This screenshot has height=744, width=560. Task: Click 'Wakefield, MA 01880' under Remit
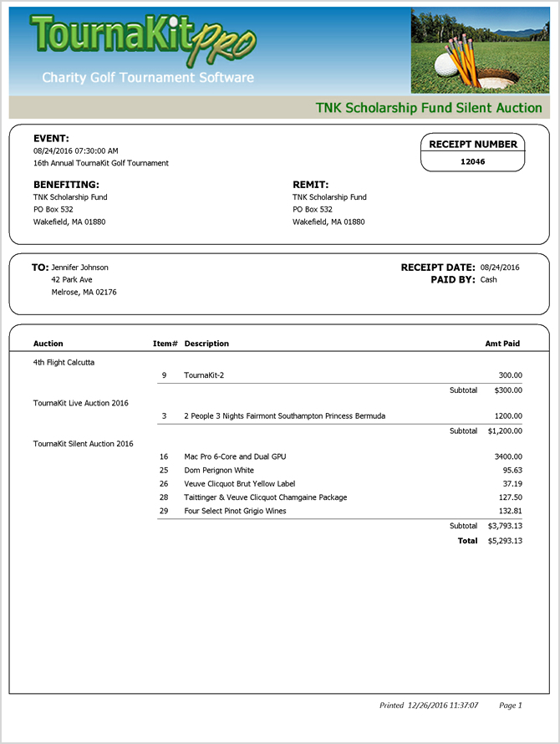point(328,222)
